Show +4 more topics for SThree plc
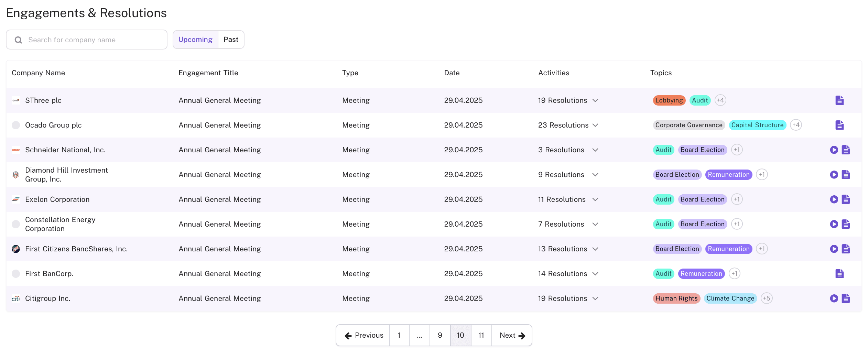 pos(720,100)
